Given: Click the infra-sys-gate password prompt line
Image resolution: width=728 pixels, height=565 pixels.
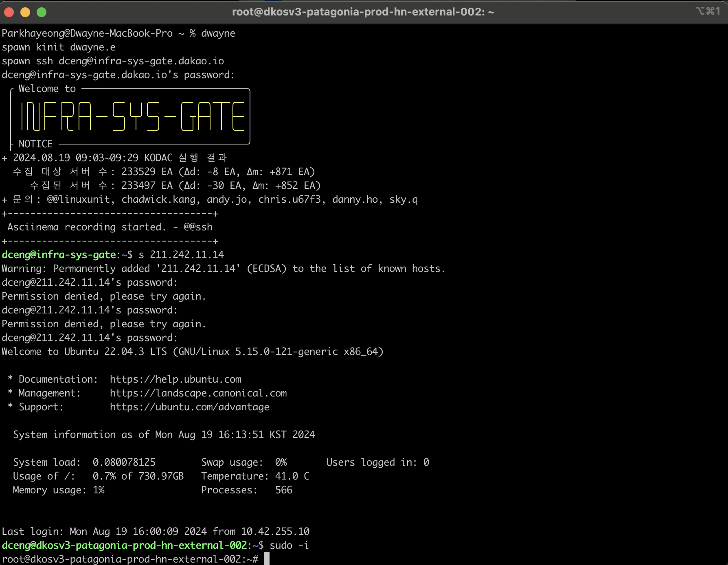Looking at the screenshot, I should pyautogui.click(x=118, y=75).
